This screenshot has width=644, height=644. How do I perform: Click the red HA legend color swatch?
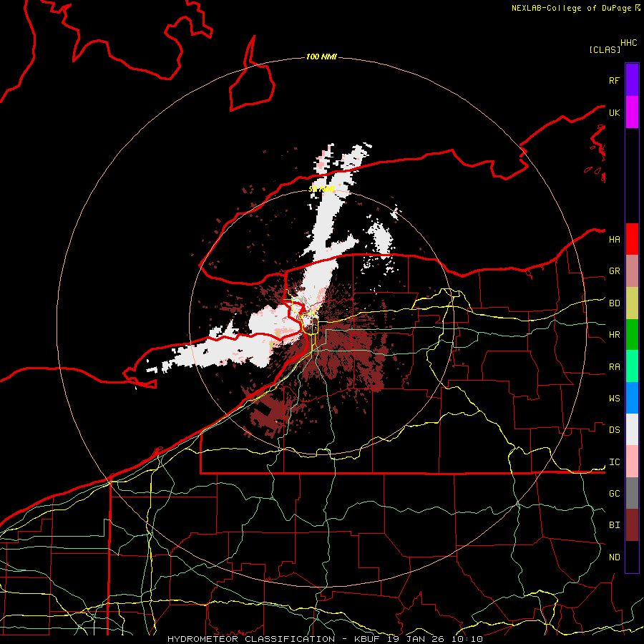coord(632,239)
